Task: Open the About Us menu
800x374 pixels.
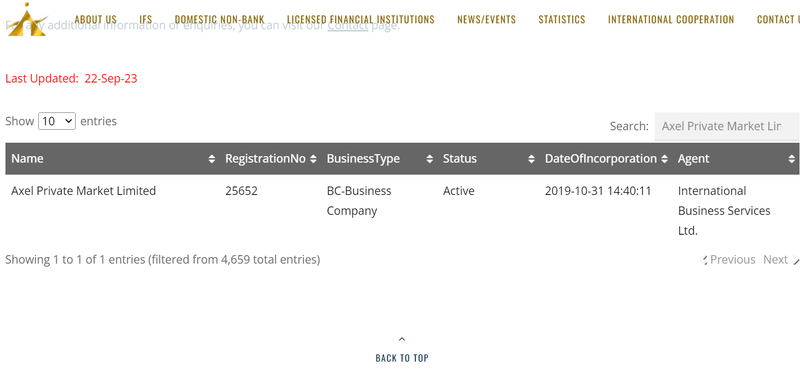Action: pos(95,19)
